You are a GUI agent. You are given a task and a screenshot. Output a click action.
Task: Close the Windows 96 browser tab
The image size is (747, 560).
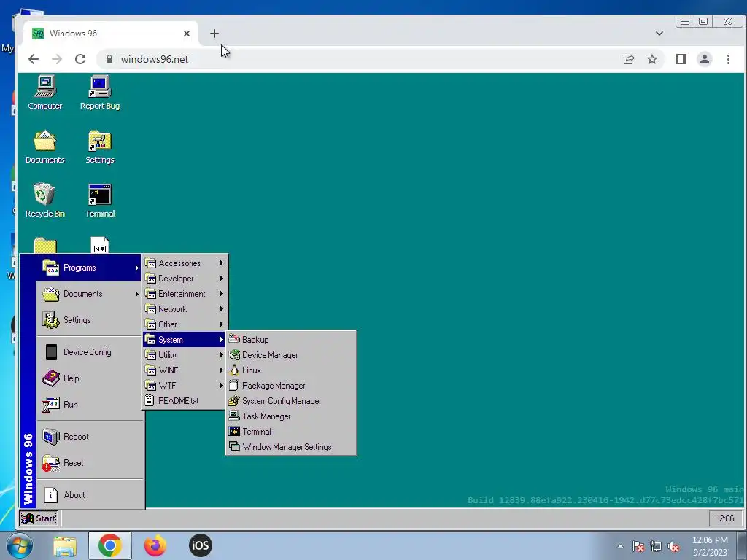click(186, 34)
